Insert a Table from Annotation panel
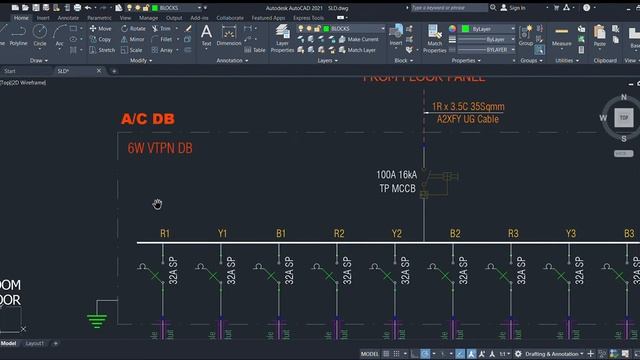Viewport: 640px width, 360px height. click(255, 50)
